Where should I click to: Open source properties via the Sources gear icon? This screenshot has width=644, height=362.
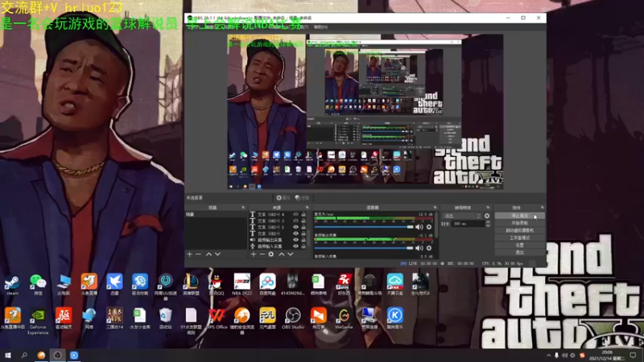(271, 254)
